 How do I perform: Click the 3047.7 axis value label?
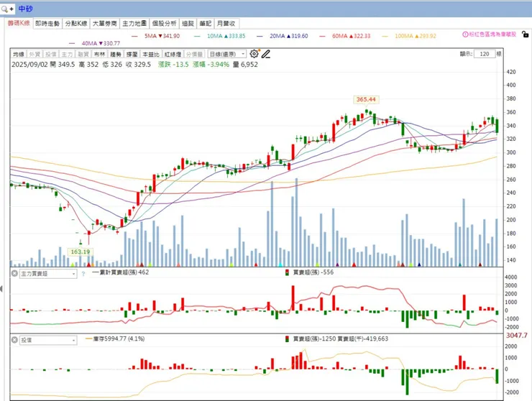(x=517, y=335)
